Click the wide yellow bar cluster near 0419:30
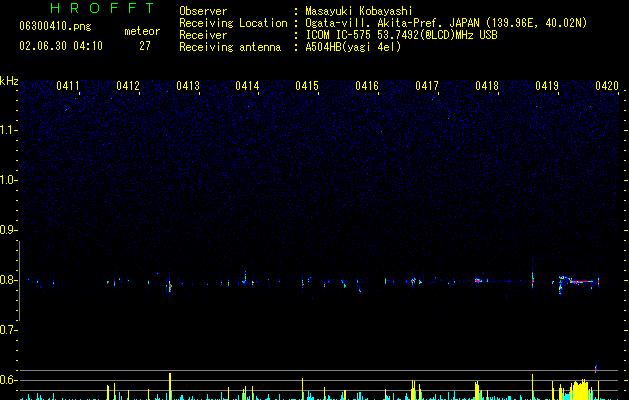The height and width of the screenshot is (400, 629). [x=580, y=390]
